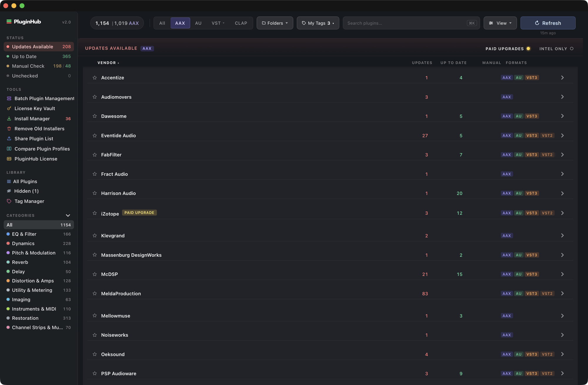Image resolution: width=588 pixels, height=385 pixels.
Task: Star the FabFilter vendor row
Action: [x=95, y=155]
